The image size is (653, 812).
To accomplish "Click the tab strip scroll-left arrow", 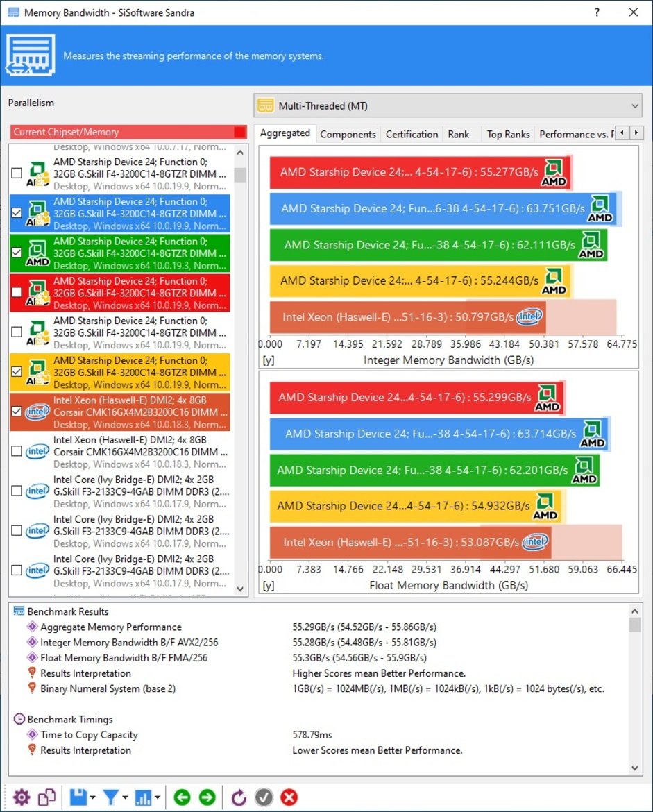I will (x=622, y=133).
